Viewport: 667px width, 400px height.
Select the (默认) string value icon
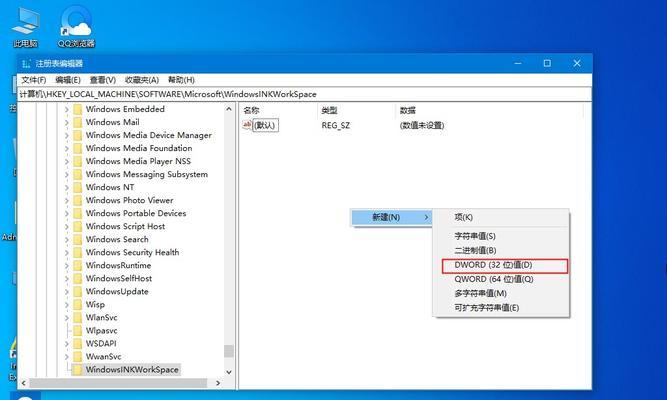tap(247, 125)
